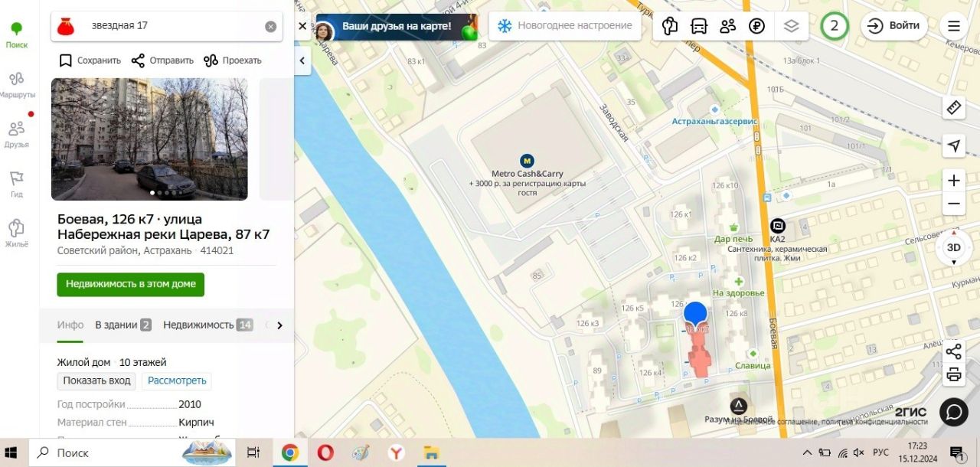The width and height of the screenshot is (980, 467).
Task: Click the Астраханьгазсервис label
Action: pyautogui.click(x=714, y=122)
